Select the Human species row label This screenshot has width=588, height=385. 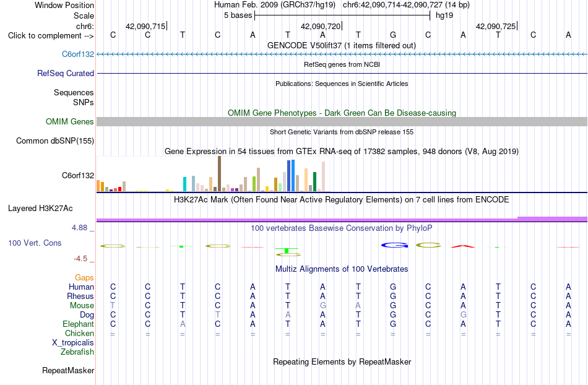coord(81,287)
